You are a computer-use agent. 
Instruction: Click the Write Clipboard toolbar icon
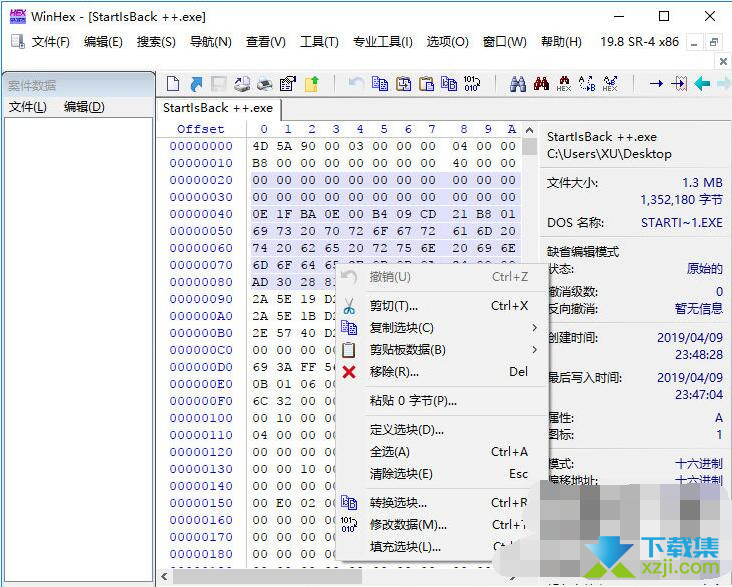coord(403,84)
